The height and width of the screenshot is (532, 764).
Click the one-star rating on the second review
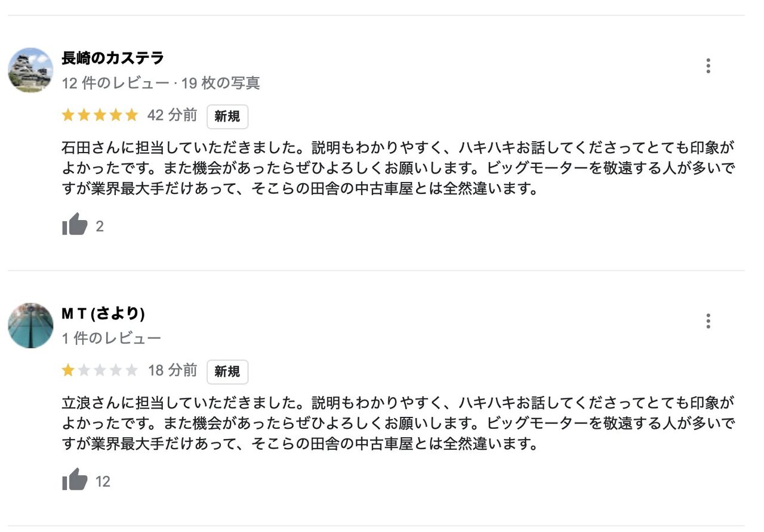(100, 370)
